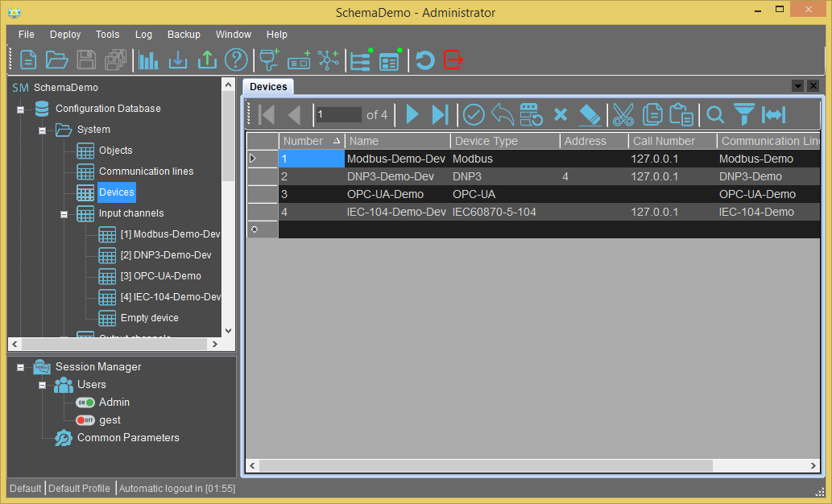Viewport: 832px width, 504px height.
Task: Open the Backup menu
Action: pyautogui.click(x=184, y=35)
